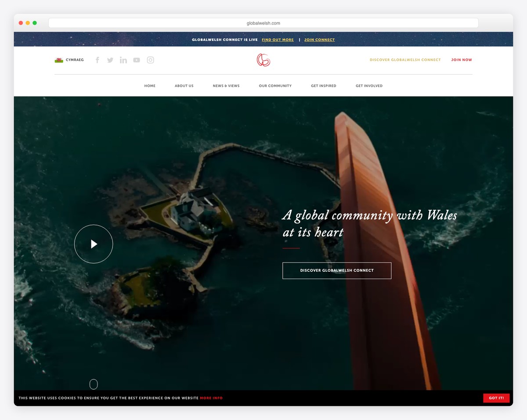Select Get Inspired in navigation
This screenshot has width=527, height=420.
(x=324, y=86)
